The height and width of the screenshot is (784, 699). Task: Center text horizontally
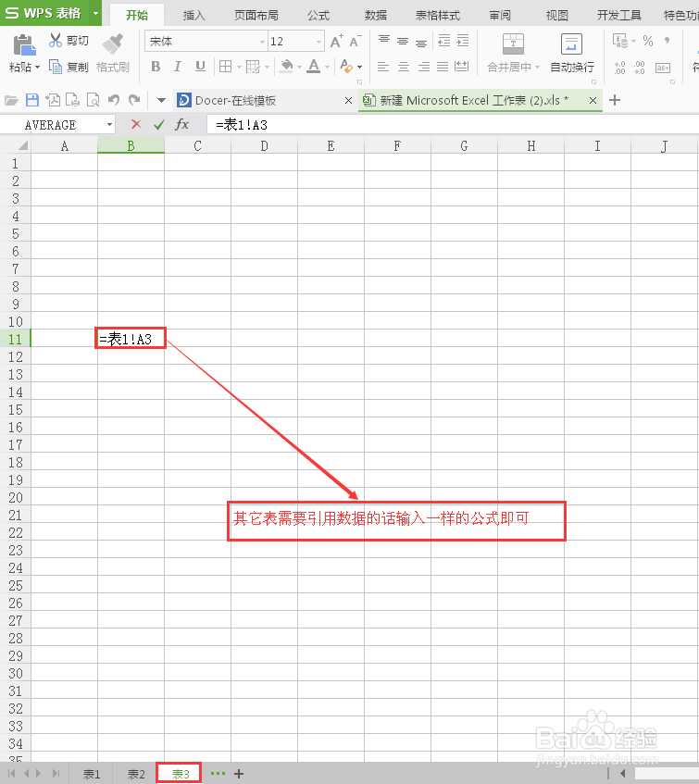click(x=404, y=67)
